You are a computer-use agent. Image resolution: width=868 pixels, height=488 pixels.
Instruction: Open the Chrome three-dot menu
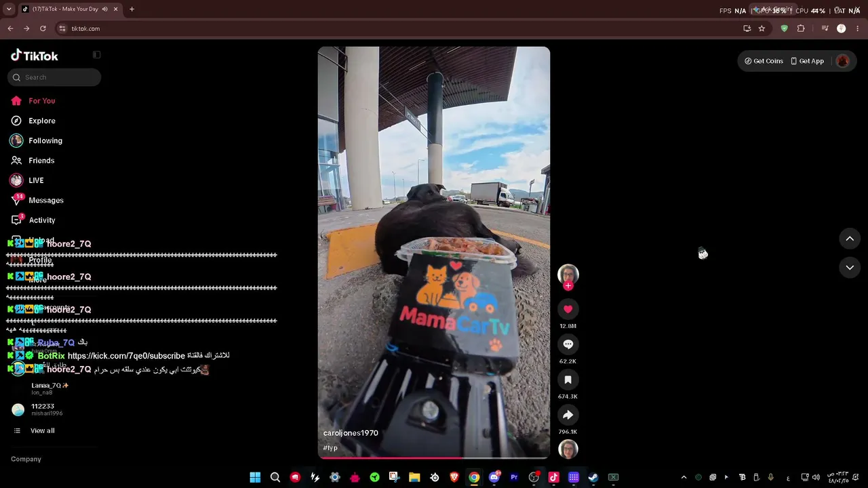[x=858, y=28]
